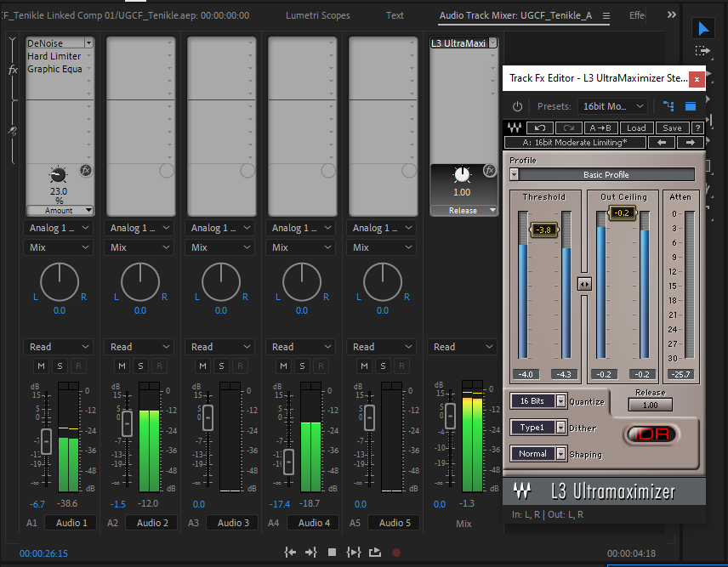The image size is (728, 567).
Task: Mute Audio 4 track
Action: (284, 366)
